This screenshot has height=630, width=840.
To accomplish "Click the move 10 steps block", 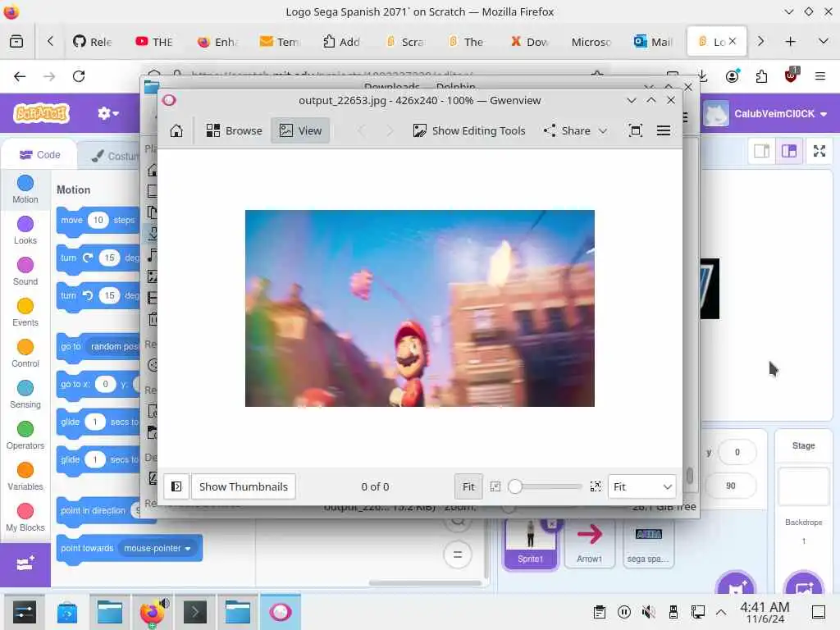I will click(98, 220).
